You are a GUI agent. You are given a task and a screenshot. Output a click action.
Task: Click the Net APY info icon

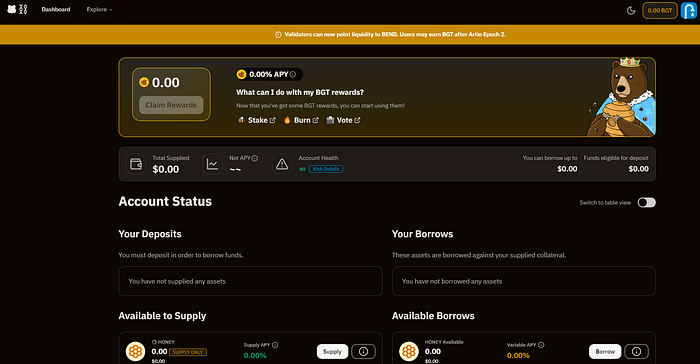[x=254, y=158]
